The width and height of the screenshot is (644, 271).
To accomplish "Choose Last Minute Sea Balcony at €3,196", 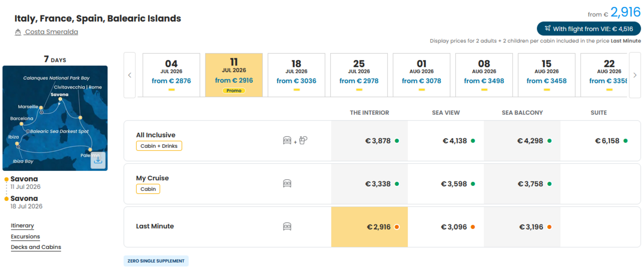I will click(522, 227).
